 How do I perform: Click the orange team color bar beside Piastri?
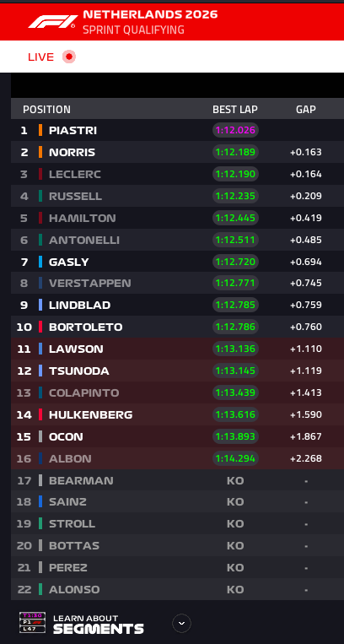pos(40,130)
